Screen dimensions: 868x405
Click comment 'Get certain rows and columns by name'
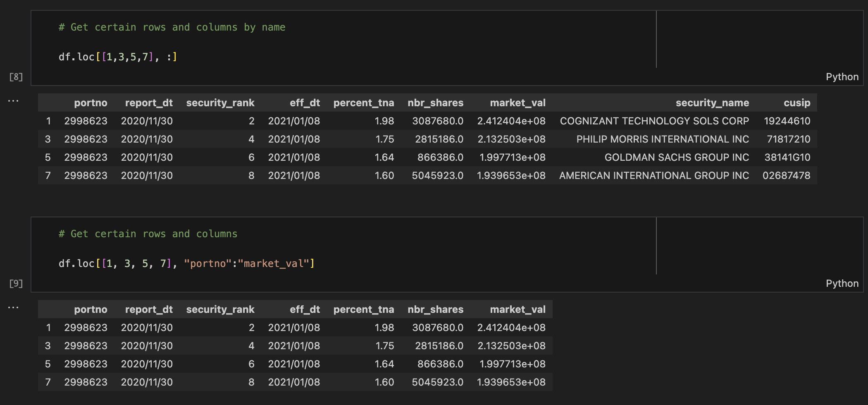[172, 27]
